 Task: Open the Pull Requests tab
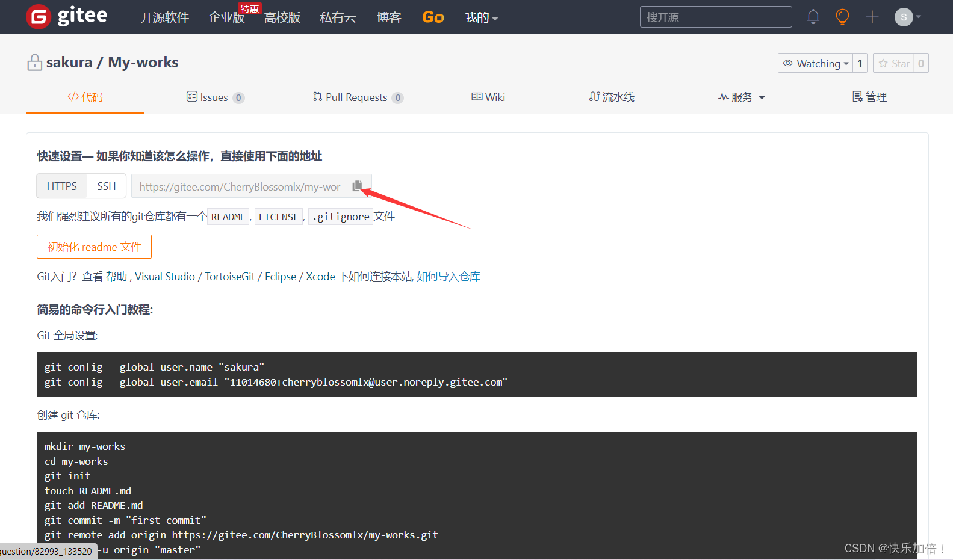coord(358,97)
